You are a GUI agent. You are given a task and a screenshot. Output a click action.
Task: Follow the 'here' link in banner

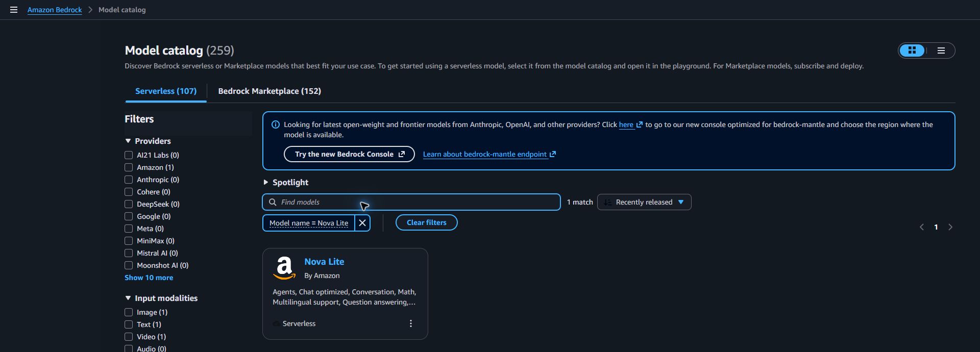tap(630, 124)
